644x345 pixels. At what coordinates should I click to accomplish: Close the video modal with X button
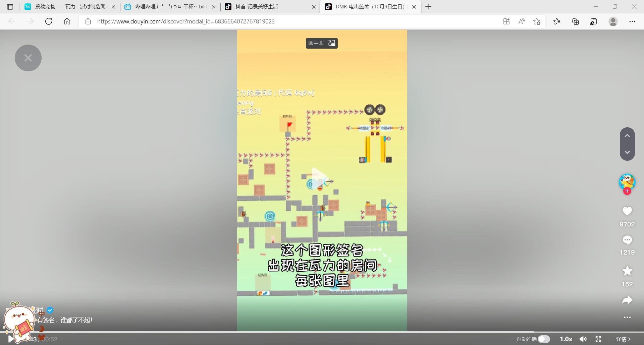coord(28,58)
